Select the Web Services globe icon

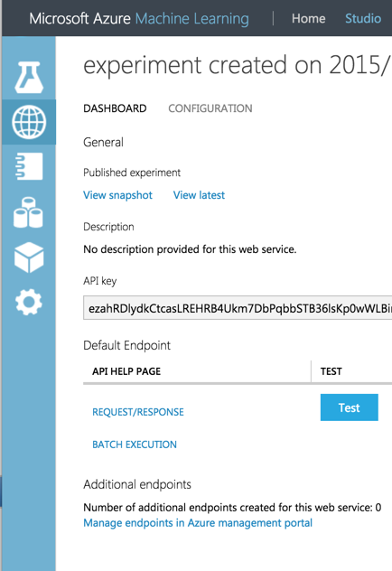29,122
